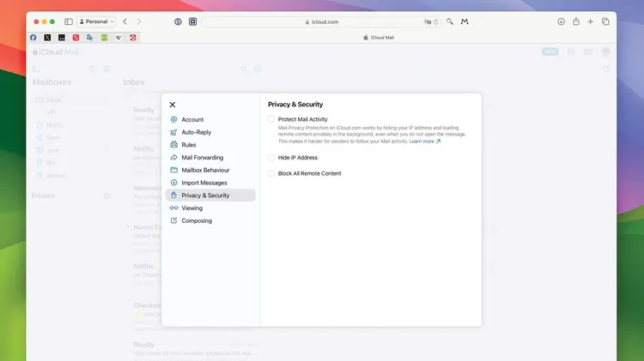
Task: Open the Safari share menu
Action: [x=576, y=21]
